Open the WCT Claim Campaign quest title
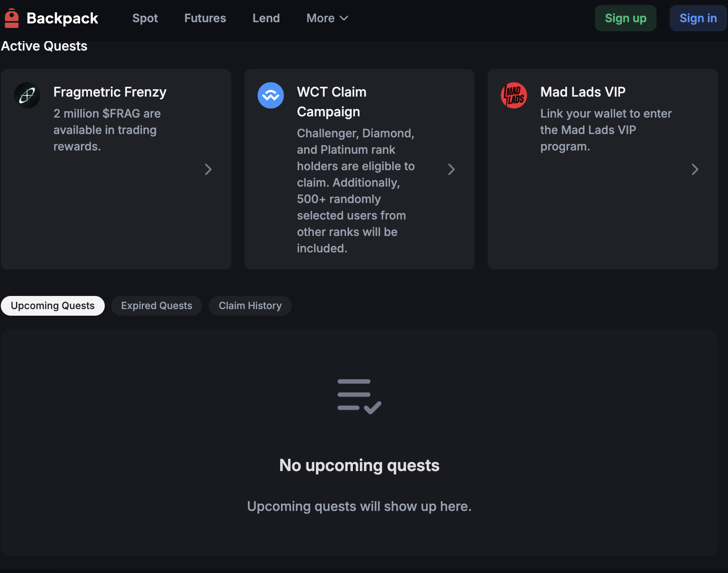Screen dimensions: 728x573 tap(332, 102)
